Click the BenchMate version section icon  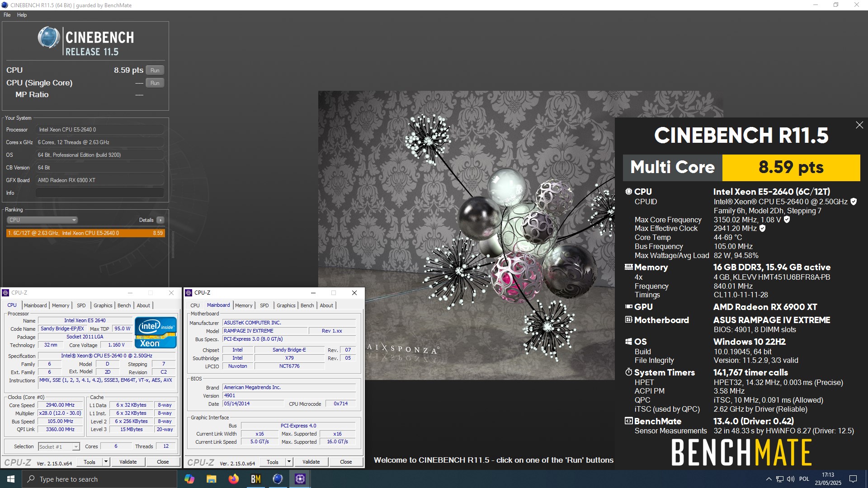tap(628, 421)
